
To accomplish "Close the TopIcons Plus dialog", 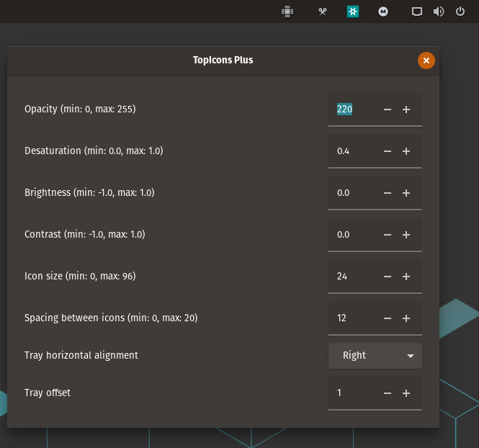I will pos(426,61).
